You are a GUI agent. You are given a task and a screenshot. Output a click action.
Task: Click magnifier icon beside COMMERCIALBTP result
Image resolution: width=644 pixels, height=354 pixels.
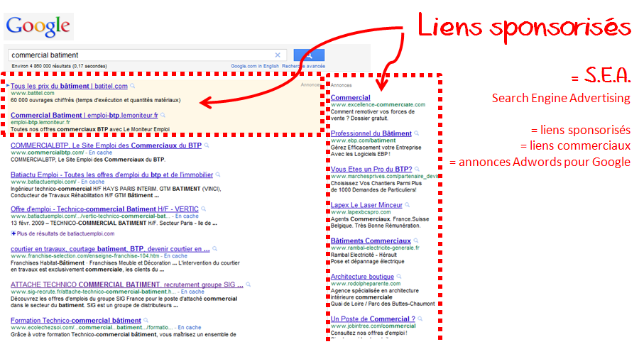point(207,145)
